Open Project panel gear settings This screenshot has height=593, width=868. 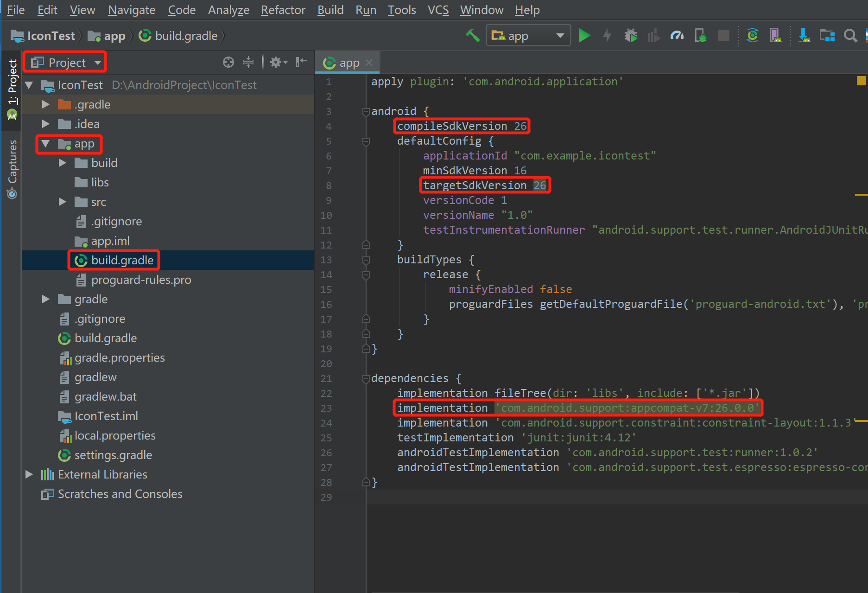tap(278, 62)
